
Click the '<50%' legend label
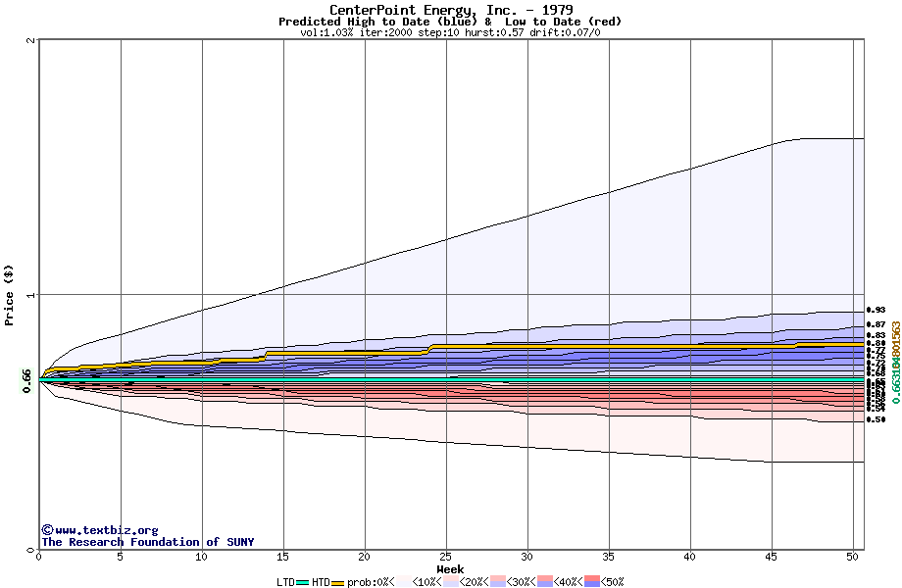612,582
